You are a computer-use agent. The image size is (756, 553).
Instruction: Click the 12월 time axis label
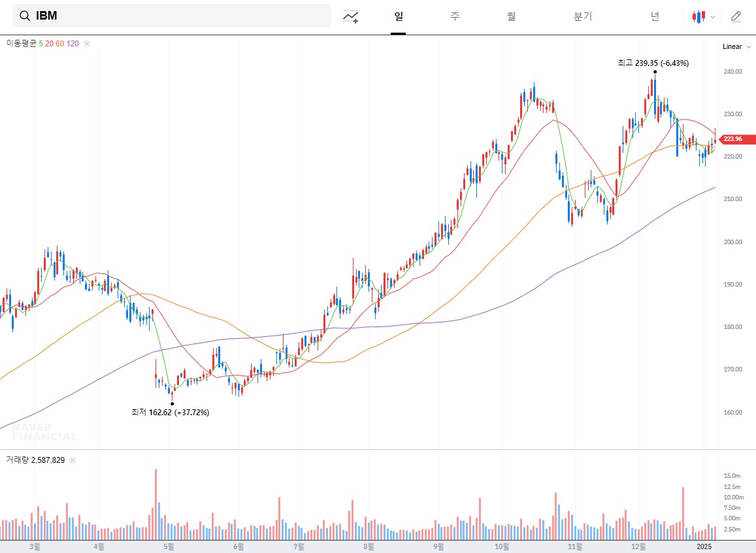point(639,546)
